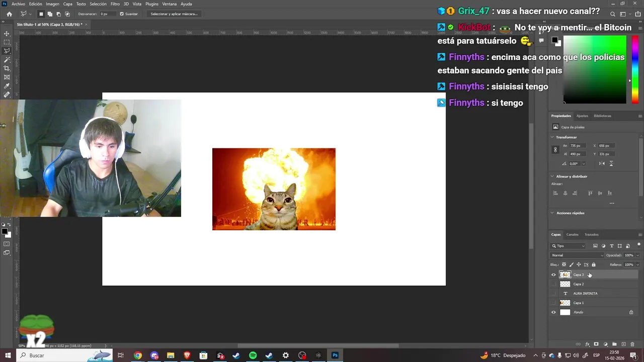This screenshot has height=362, width=644.
Task: Click Seleccionar y aplicar máscara button
Action: (174, 14)
